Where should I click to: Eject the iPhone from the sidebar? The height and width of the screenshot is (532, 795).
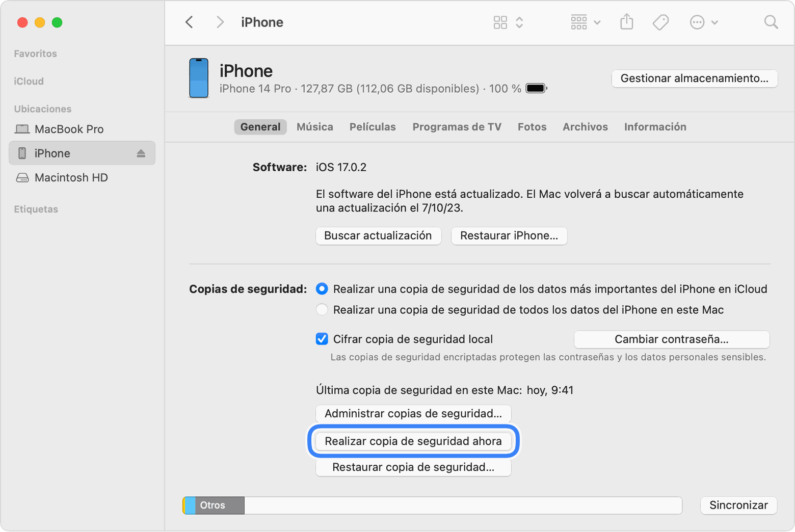coord(141,153)
